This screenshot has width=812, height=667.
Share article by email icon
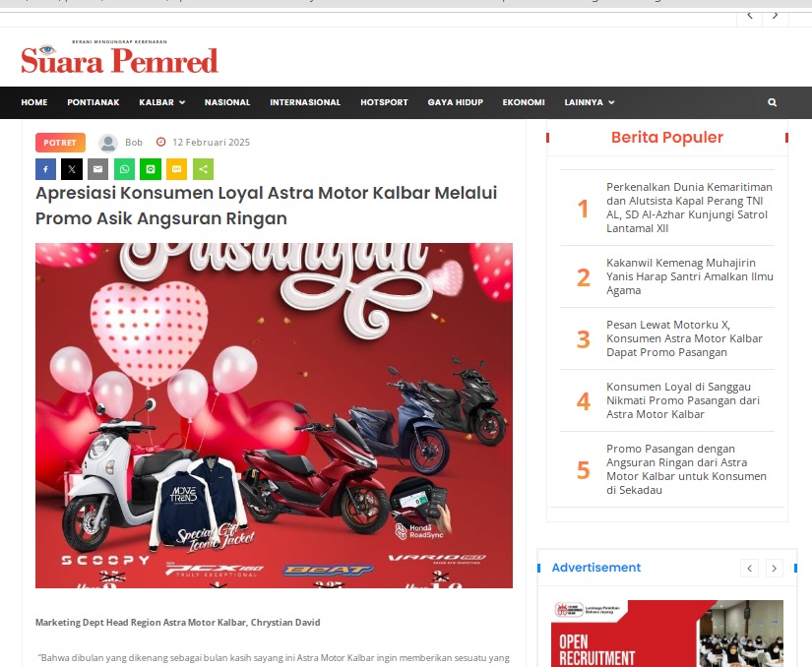(x=97, y=169)
